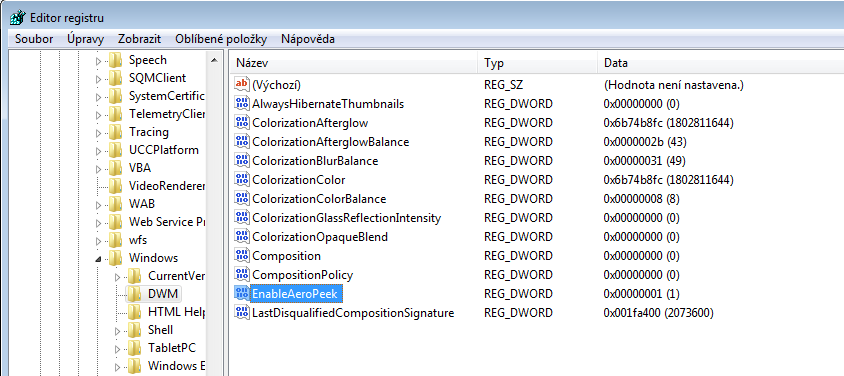Image resolution: width=844 pixels, height=376 pixels.
Task: Click the DWORD icon beside EnableAeroPeek
Action: click(x=242, y=294)
